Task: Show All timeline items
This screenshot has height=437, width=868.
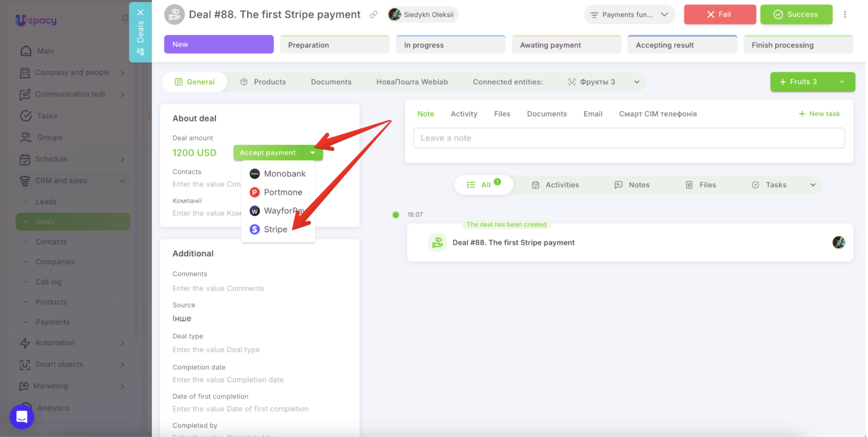Action: click(x=484, y=185)
